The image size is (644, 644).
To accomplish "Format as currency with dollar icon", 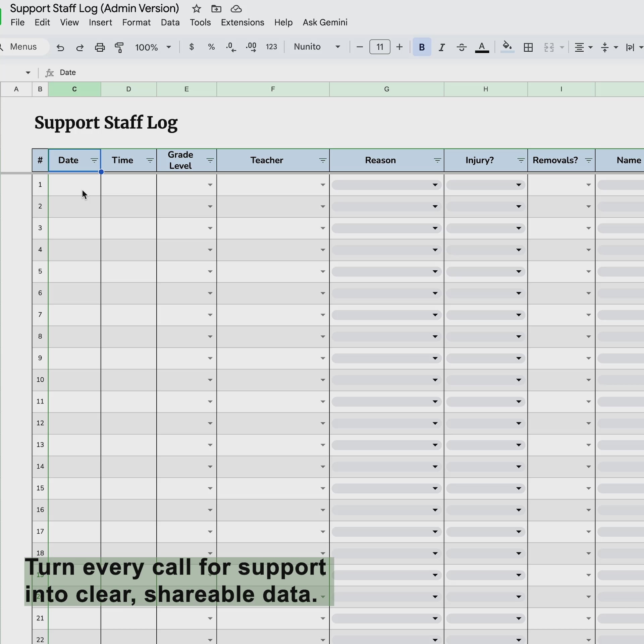I will click(192, 47).
